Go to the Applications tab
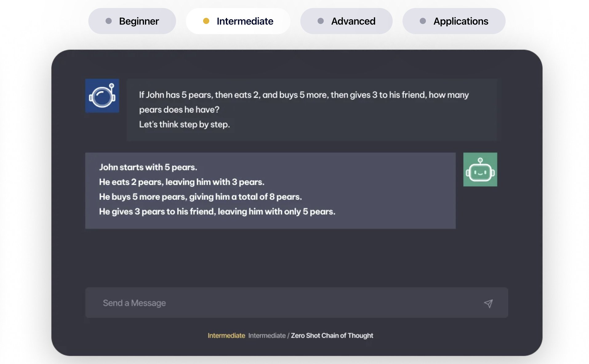This screenshot has width=589, height=364. [x=454, y=21]
